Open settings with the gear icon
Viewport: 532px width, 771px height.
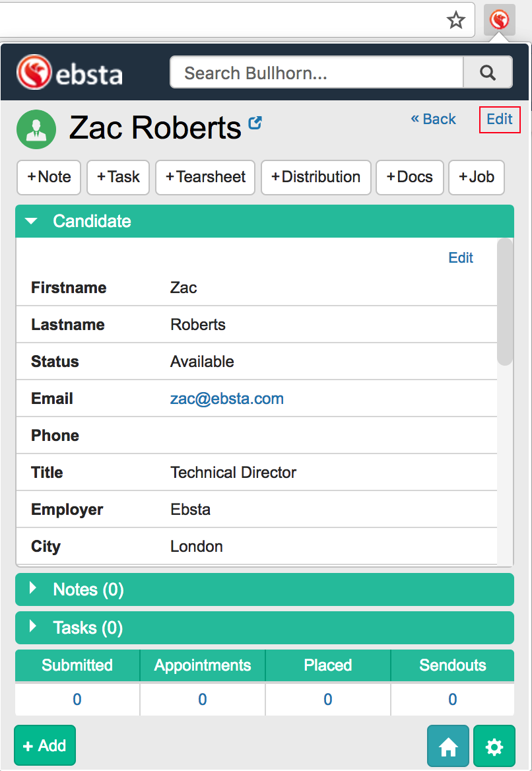coord(494,747)
